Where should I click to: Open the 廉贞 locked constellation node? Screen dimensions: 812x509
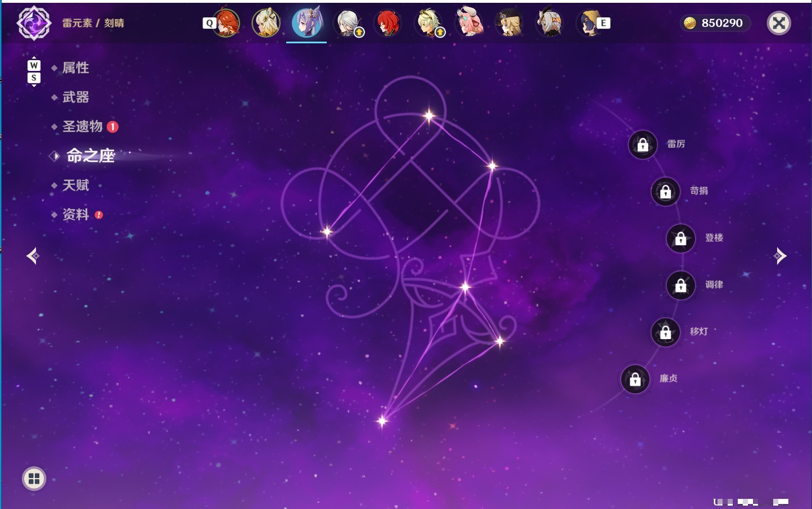635,379
